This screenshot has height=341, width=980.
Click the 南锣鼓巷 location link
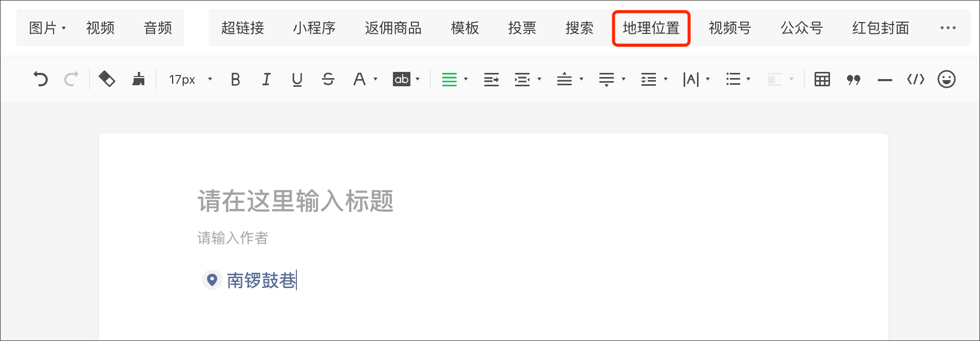pyautogui.click(x=261, y=280)
